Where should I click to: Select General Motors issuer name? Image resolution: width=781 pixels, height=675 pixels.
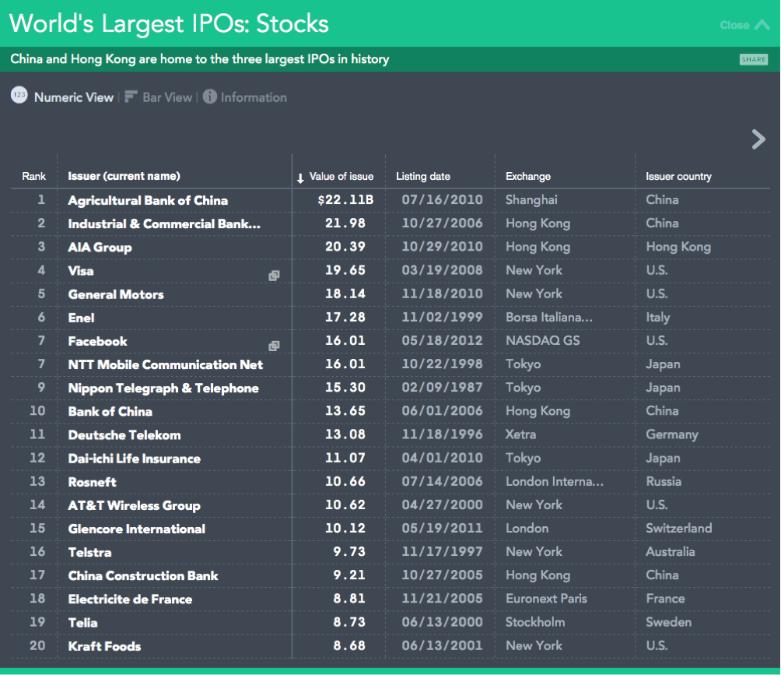coord(116,294)
